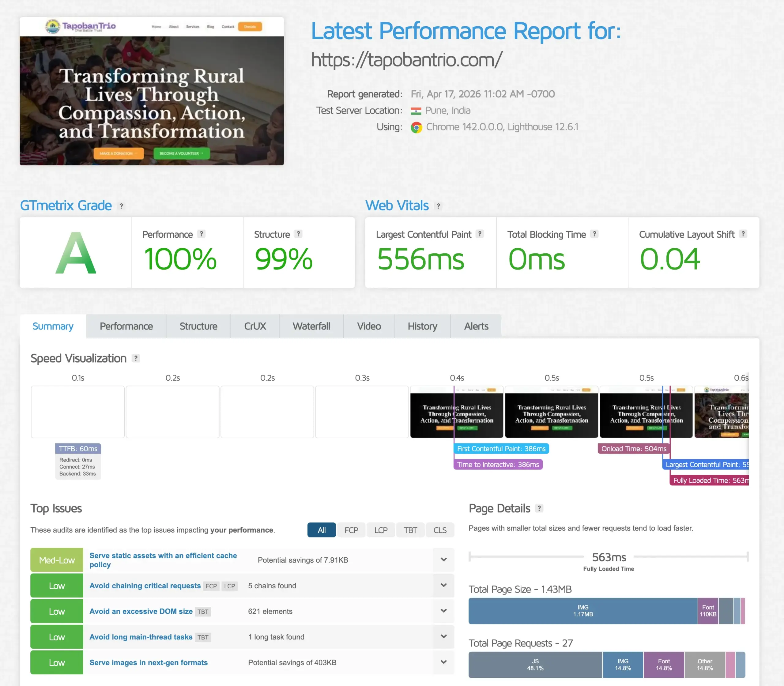This screenshot has height=686, width=784.
Task: Click the Speed Visualization help icon
Action: click(136, 359)
